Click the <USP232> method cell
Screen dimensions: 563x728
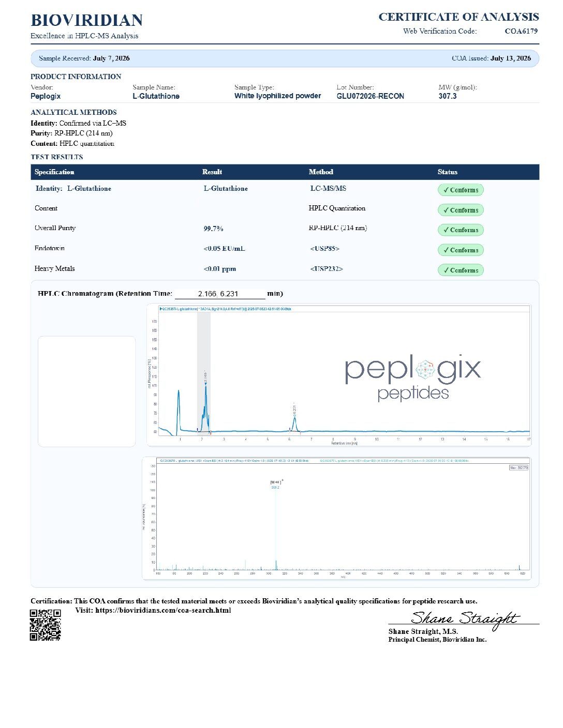tap(327, 269)
